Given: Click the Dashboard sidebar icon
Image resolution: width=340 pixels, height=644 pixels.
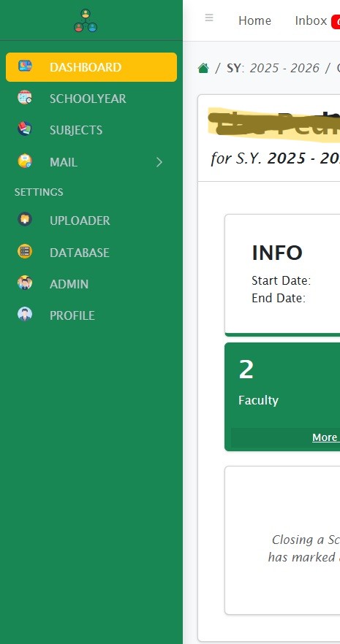Looking at the screenshot, I should (x=25, y=66).
